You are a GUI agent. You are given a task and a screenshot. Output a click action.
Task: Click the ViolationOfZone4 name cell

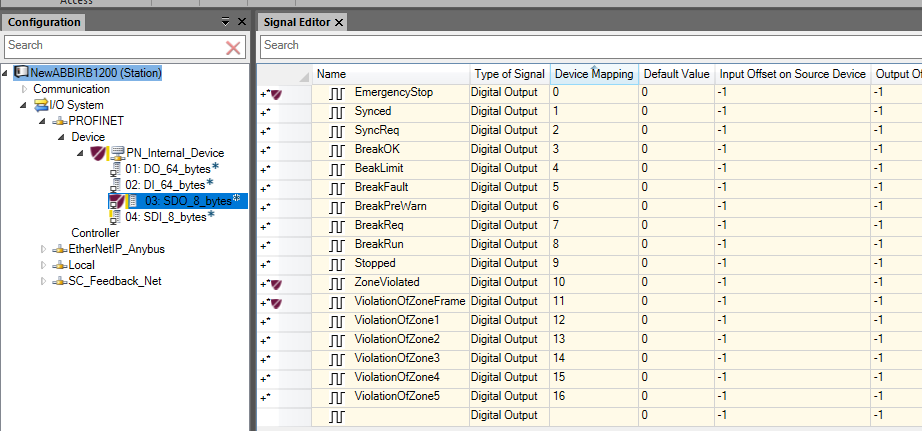coord(391,377)
